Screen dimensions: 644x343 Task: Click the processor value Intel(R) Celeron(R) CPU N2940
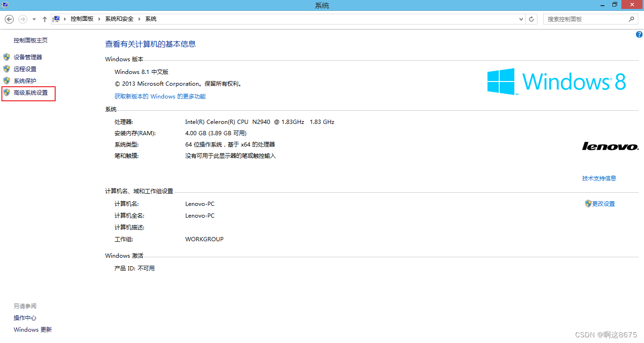[260, 122]
